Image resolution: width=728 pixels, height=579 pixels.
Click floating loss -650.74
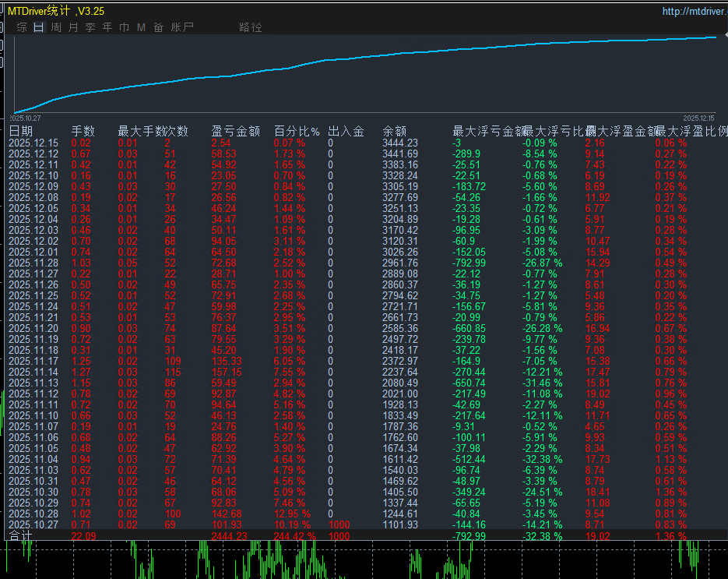[x=469, y=383]
